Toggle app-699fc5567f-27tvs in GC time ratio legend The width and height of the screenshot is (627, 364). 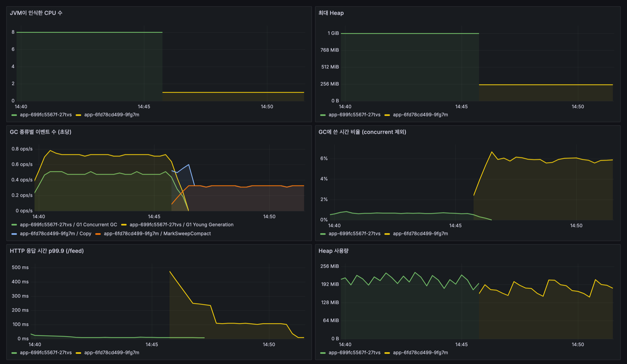[x=355, y=234]
